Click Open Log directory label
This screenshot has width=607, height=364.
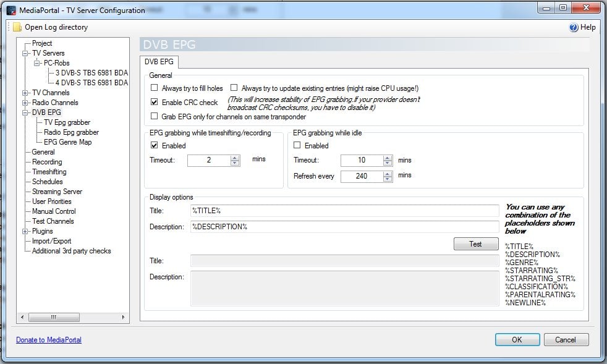(56, 27)
